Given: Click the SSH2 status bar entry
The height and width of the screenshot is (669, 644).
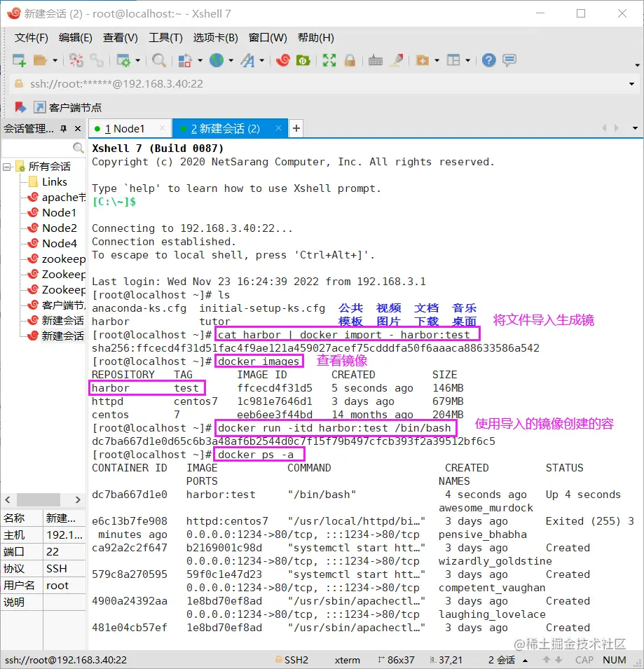Looking at the screenshot, I should pos(292,660).
